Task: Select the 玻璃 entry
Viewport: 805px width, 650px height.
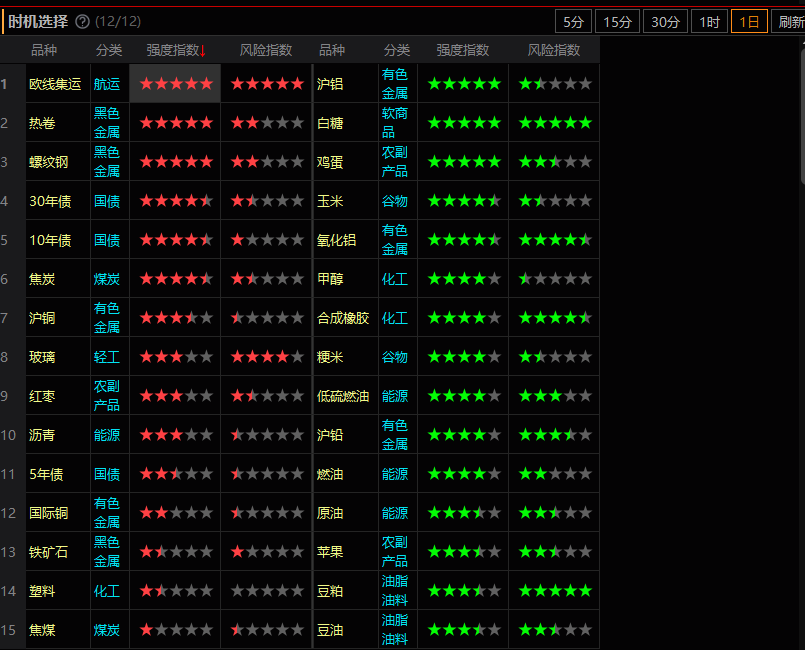Action: [x=42, y=357]
